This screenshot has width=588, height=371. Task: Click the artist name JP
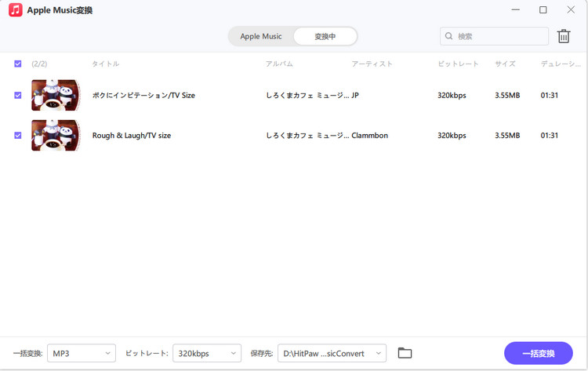pyautogui.click(x=355, y=95)
